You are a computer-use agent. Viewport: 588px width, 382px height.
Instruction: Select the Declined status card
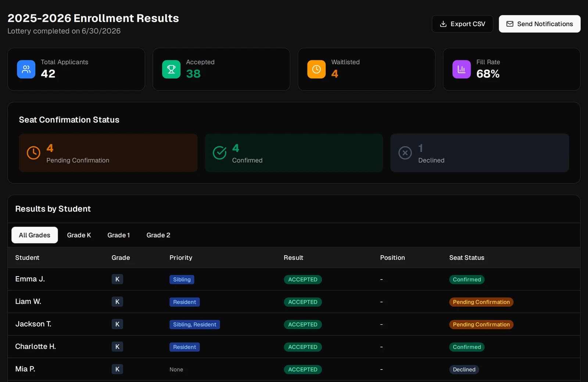point(480,153)
